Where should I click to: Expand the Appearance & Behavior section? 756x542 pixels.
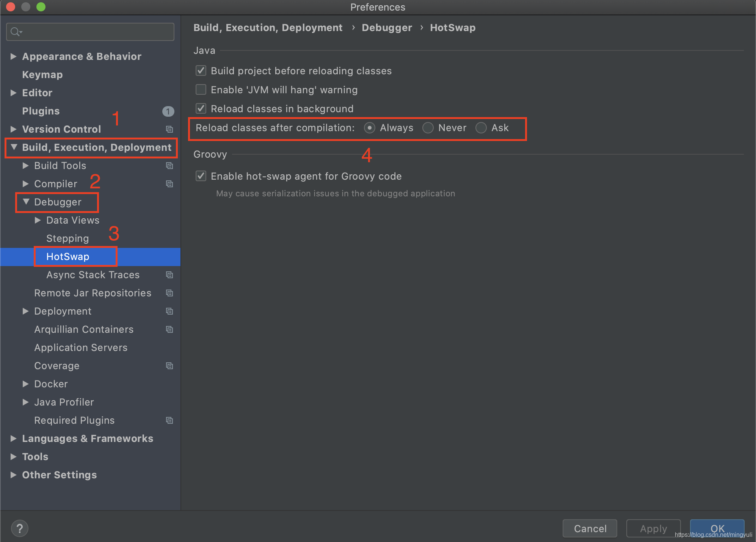pos(14,56)
